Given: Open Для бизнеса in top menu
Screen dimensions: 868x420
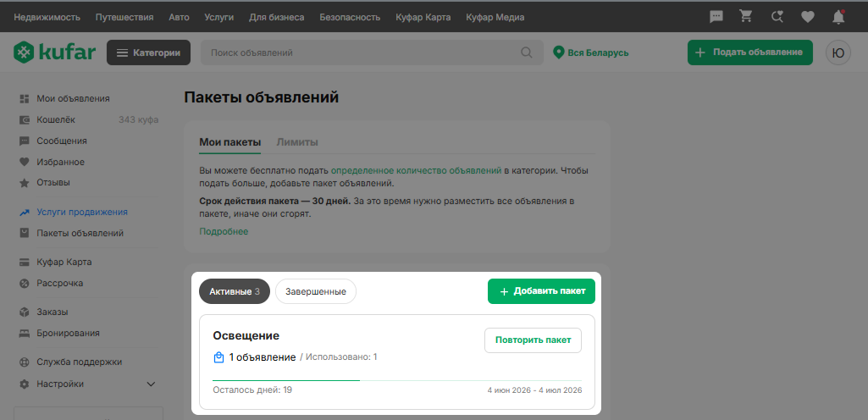Looking at the screenshot, I should (x=277, y=17).
